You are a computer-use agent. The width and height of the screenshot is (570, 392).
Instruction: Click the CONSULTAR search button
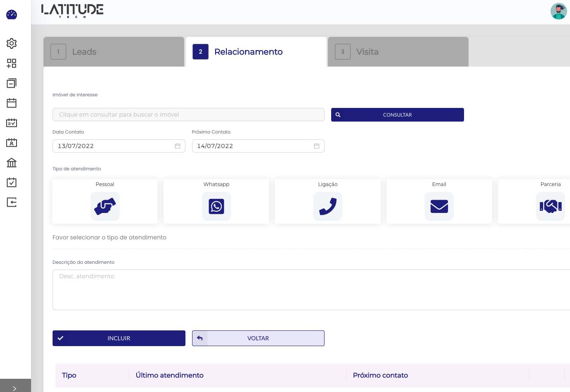pos(397,115)
